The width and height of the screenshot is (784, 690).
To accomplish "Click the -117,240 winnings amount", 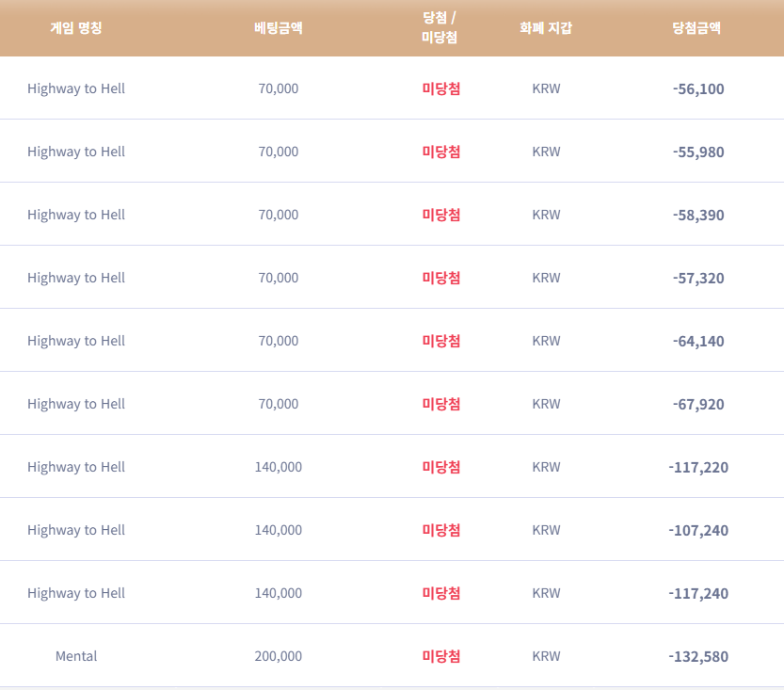I will pos(698,593).
